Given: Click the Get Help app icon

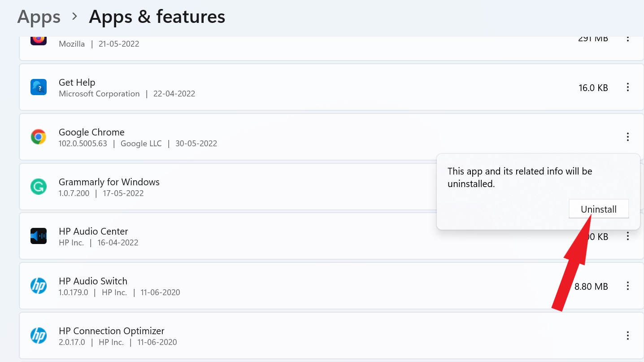Looking at the screenshot, I should click(x=39, y=87).
